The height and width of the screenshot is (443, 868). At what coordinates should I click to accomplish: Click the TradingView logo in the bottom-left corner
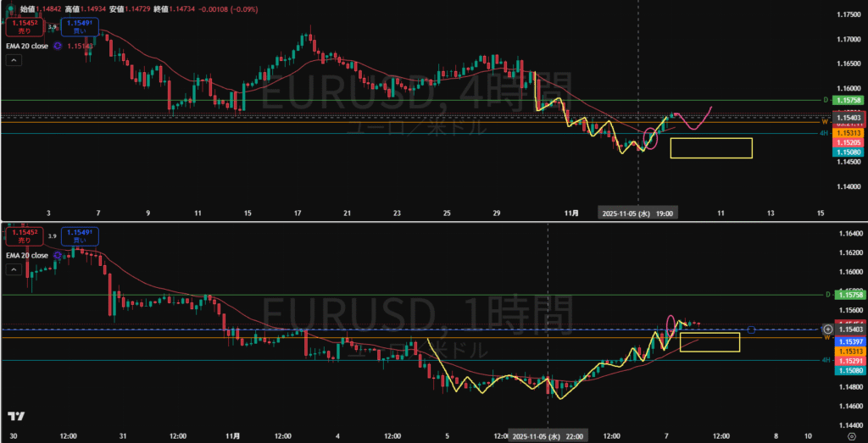click(x=14, y=417)
